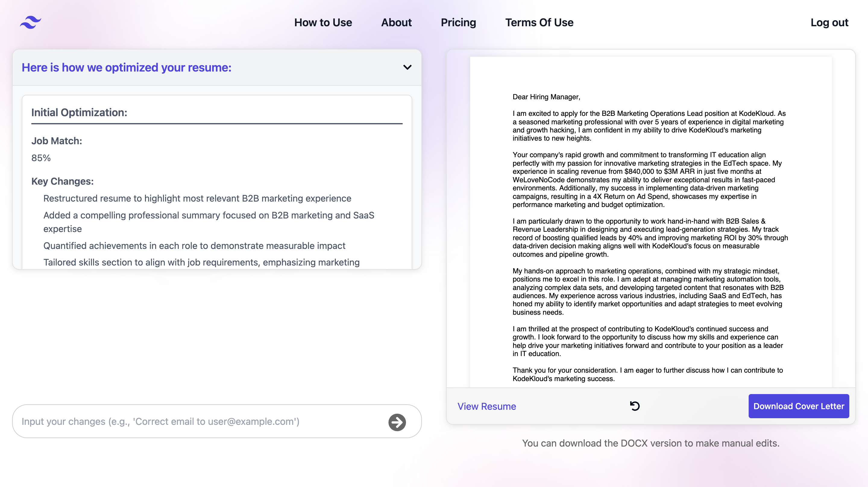
Task: Click the Initial Optimization heading
Action: (79, 112)
